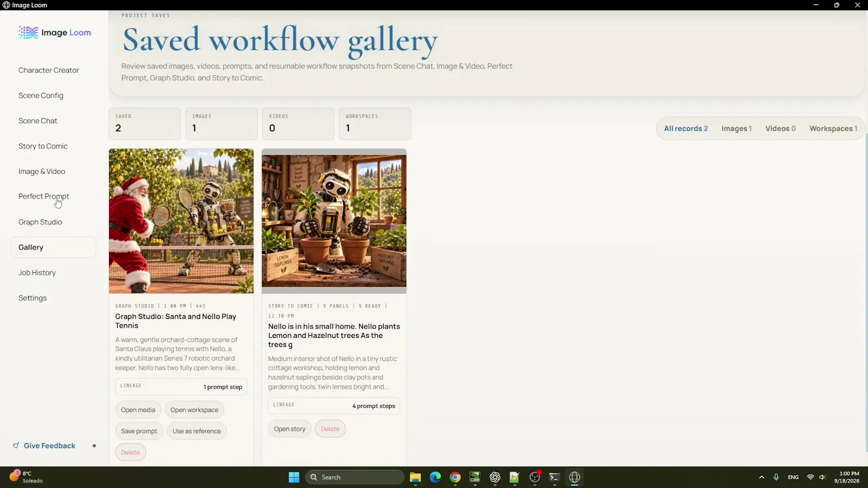Open the Wi-Fi network tray icon

click(810, 477)
